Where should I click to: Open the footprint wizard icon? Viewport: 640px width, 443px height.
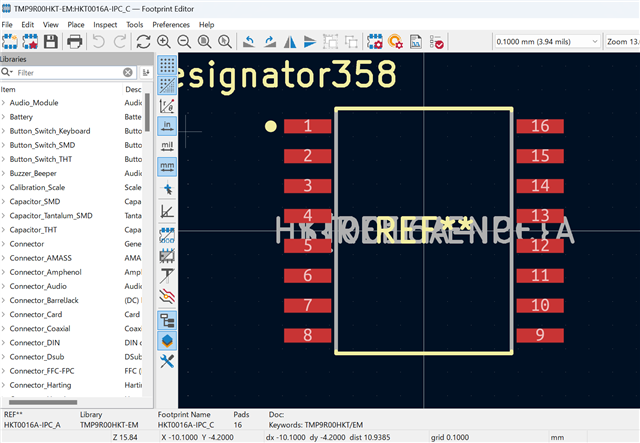30,42
